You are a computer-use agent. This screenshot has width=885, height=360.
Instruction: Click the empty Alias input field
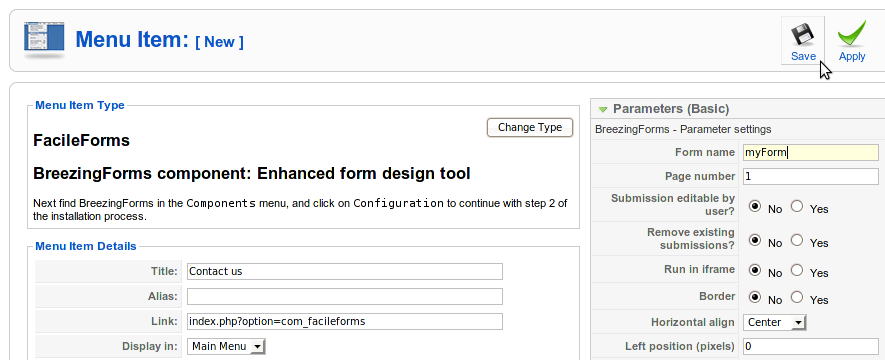345,296
